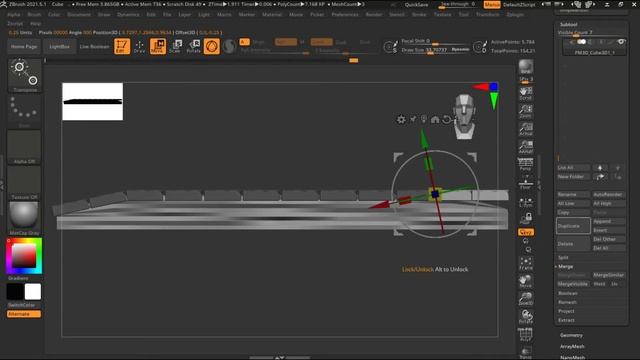Image resolution: width=640 pixels, height=360 pixels.
Task: Collapse the Subtool section header
Action: [x=569, y=24]
